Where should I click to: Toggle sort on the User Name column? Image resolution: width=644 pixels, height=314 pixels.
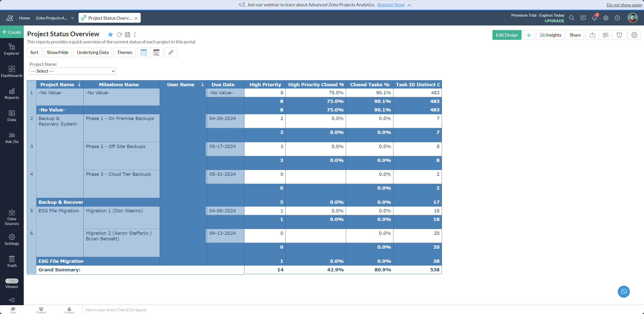tap(202, 84)
